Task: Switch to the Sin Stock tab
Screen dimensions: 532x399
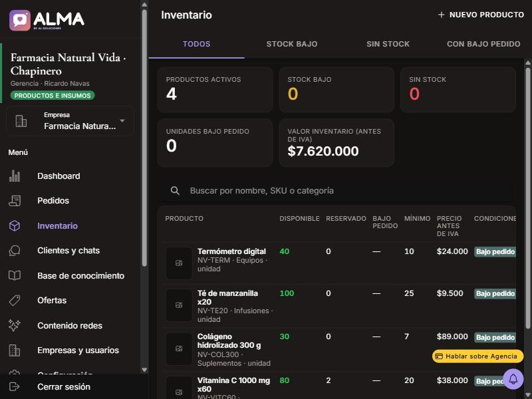Action: [388, 44]
